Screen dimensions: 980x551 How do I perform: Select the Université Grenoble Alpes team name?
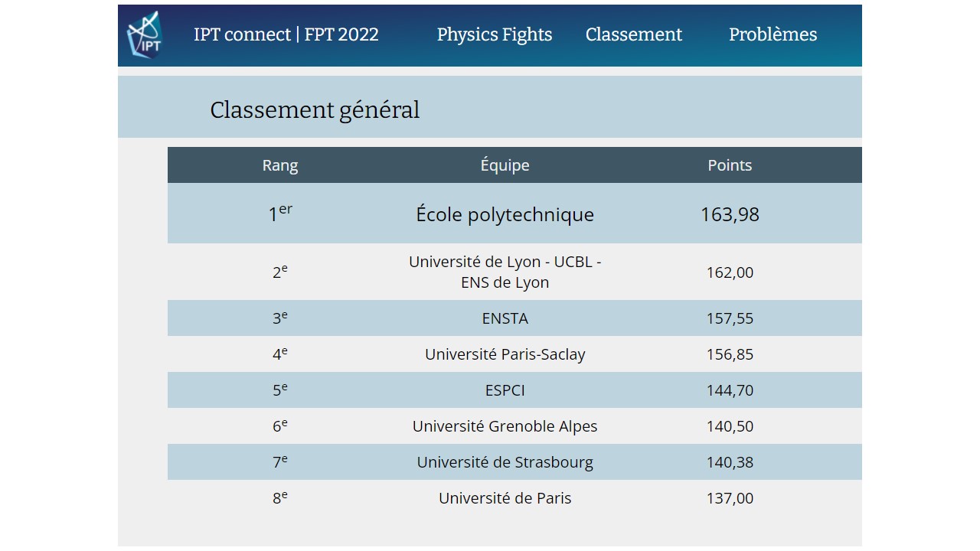pyautogui.click(x=505, y=426)
